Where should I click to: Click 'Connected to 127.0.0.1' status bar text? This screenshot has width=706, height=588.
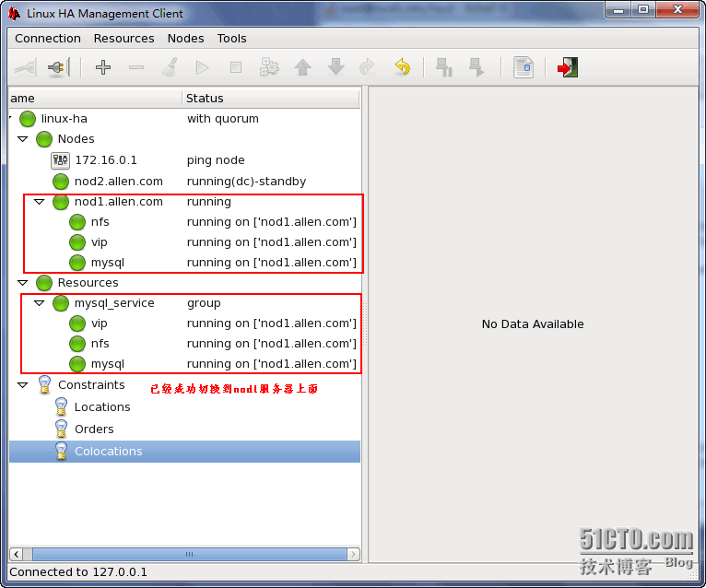click(78, 572)
